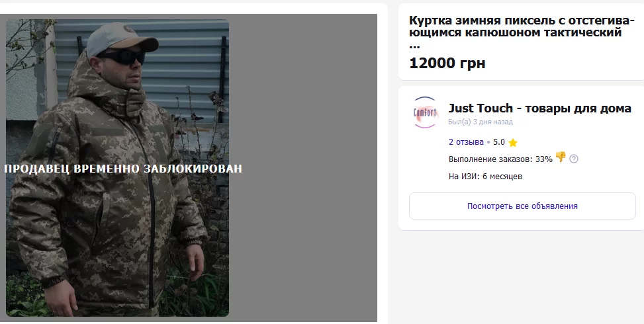Click «Посмотреть все объявления» button
The height and width of the screenshot is (324, 644).
(x=522, y=206)
